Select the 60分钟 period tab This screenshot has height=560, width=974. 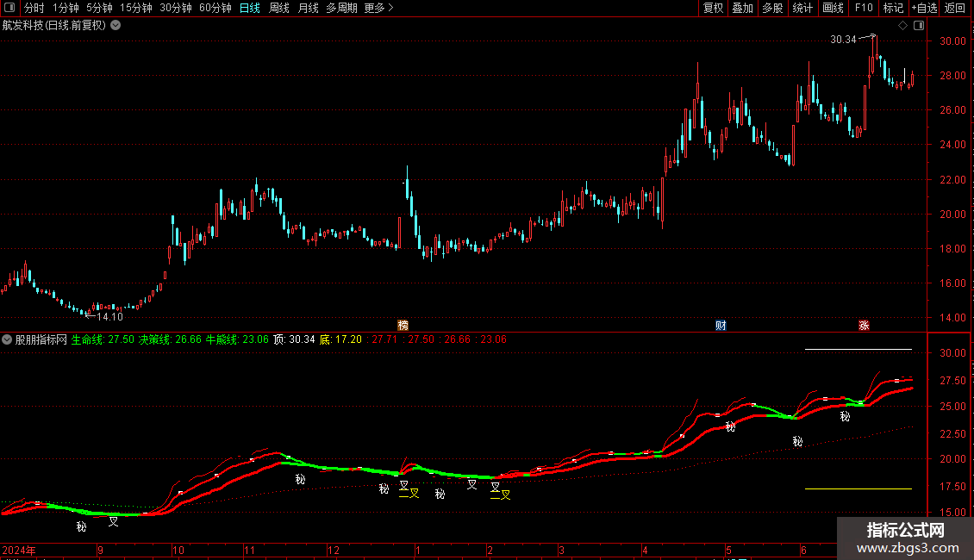[x=215, y=8]
